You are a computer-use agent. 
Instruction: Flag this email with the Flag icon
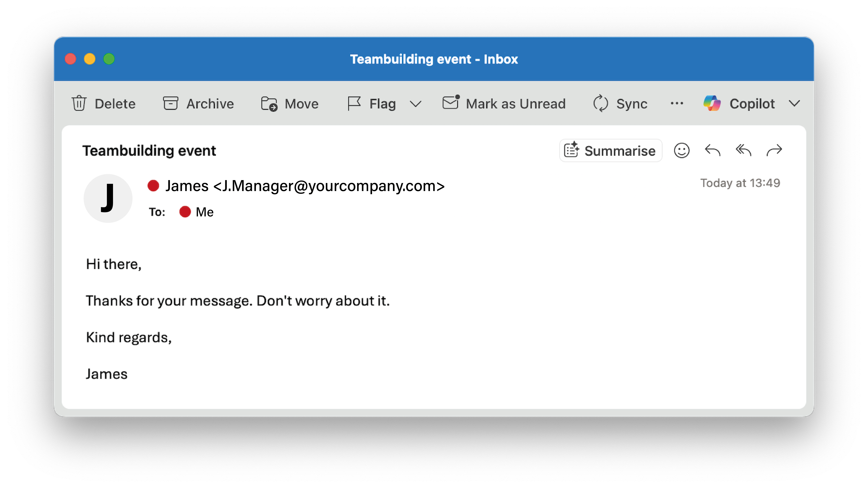tap(354, 103)
